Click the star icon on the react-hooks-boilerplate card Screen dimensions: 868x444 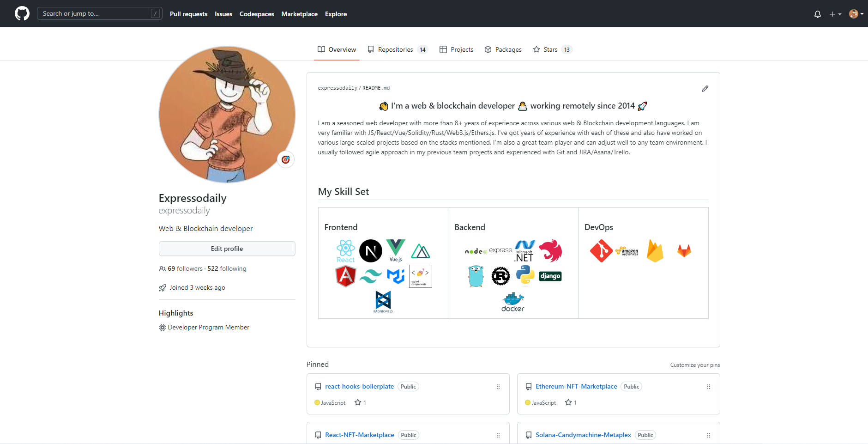[x=358, y=402]
